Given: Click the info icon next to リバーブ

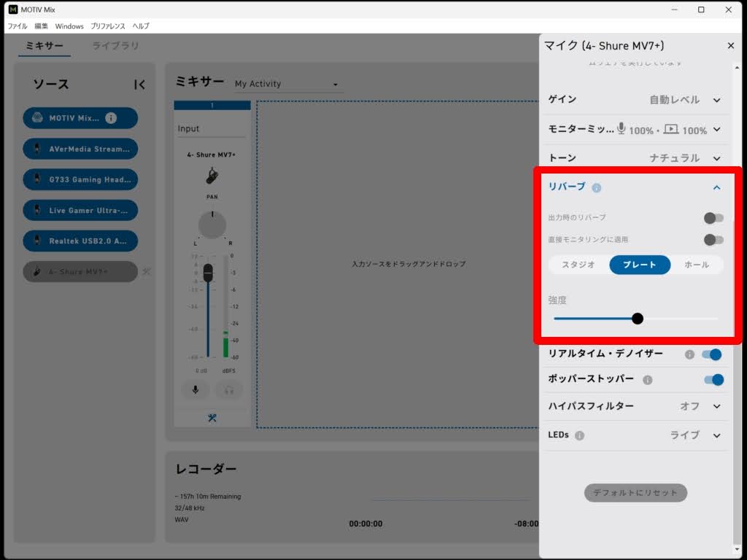Looking at the screenshot, I should [x=597, y=188].
